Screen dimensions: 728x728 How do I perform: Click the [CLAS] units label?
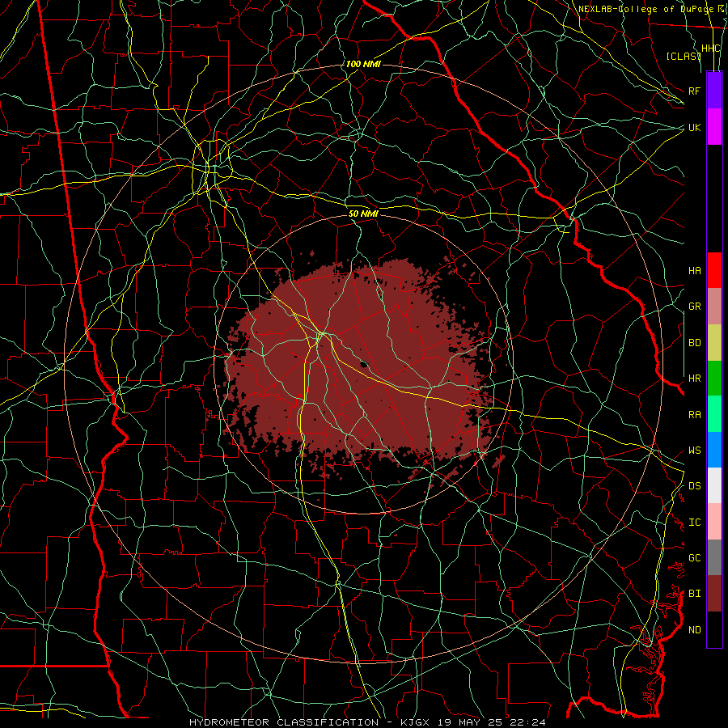tap(683, 56)
